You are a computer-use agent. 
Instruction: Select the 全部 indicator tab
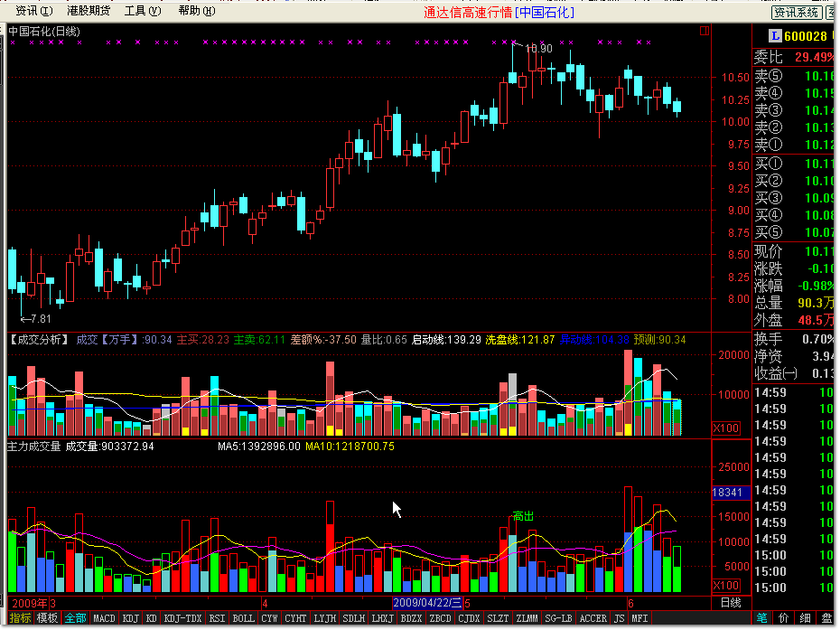[76, 618]
